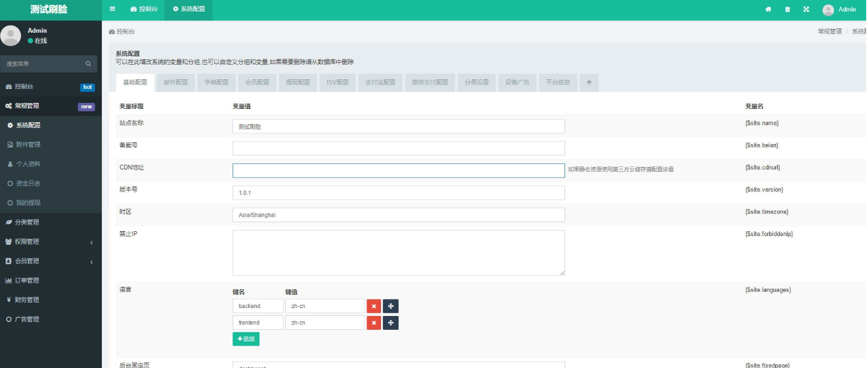Open 订单管理 in the sidebar
Image resolution: width=868 pixels, height=368 pixels.
point(27,280)
